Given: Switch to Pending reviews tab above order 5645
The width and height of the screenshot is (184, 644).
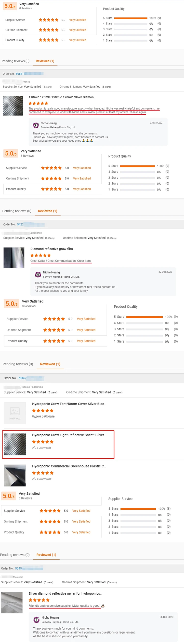Looking at the screenshot, I should [15, 555].
